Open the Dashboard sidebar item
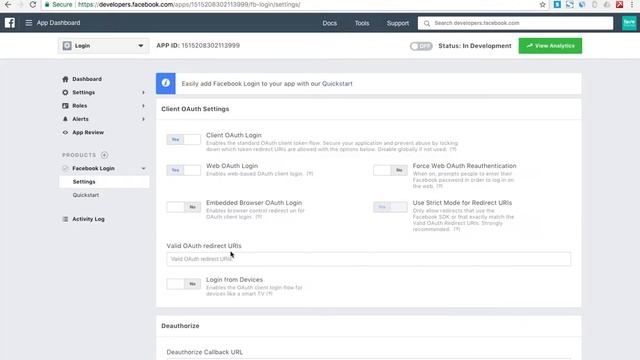The width and height of the screenshot is (640, 360). point(87,79)
